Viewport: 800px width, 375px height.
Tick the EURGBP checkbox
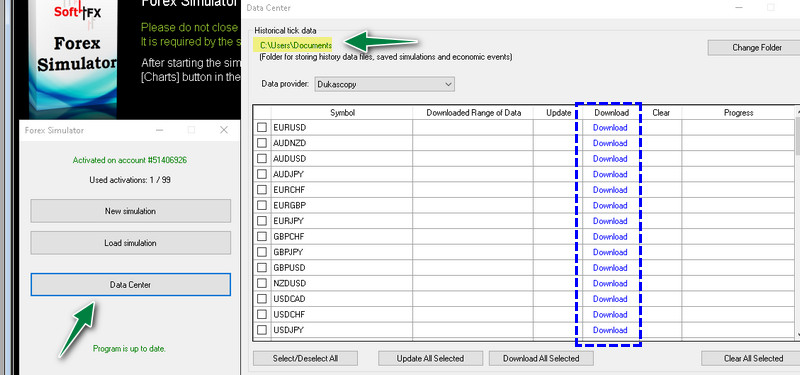click(262, 205)
